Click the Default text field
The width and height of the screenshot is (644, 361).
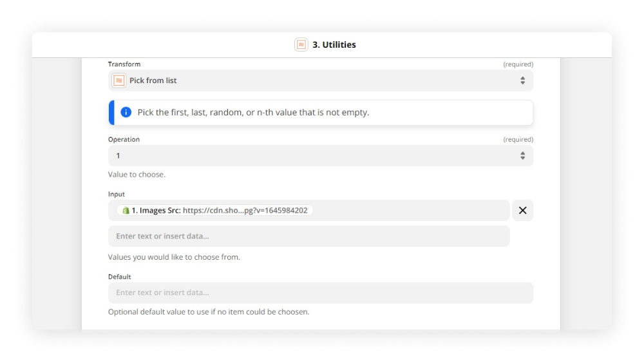pos(321,293)
